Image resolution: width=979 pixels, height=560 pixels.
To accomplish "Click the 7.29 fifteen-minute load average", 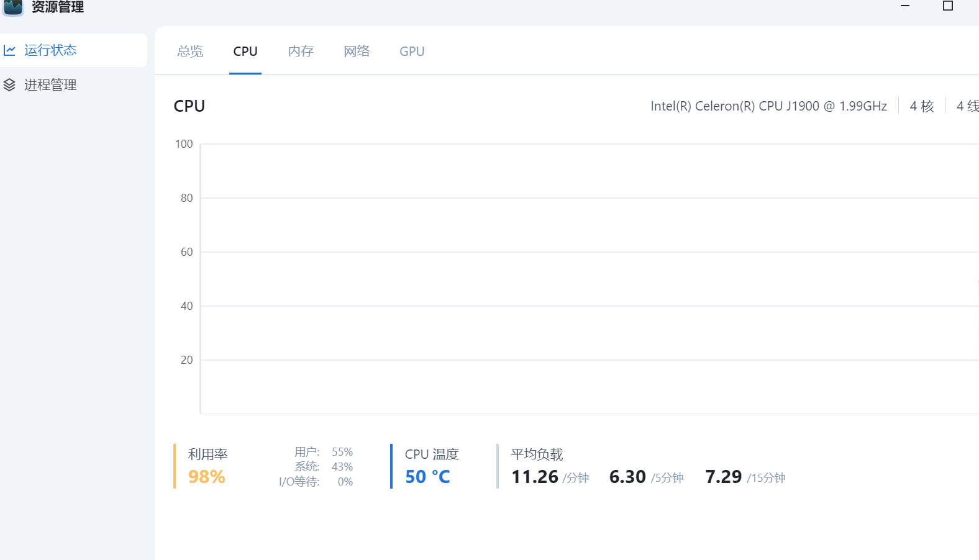I will tap(724, 477).
